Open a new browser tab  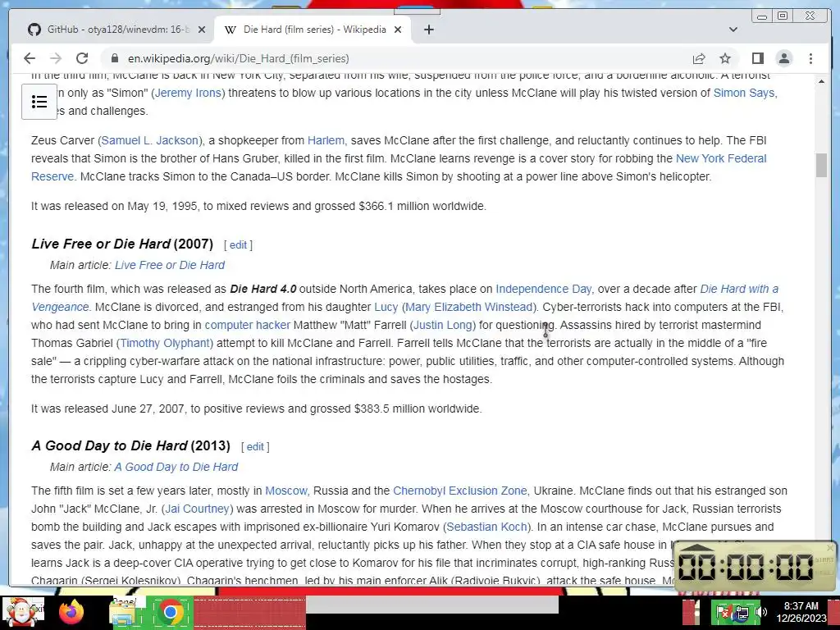click(428, 30)
